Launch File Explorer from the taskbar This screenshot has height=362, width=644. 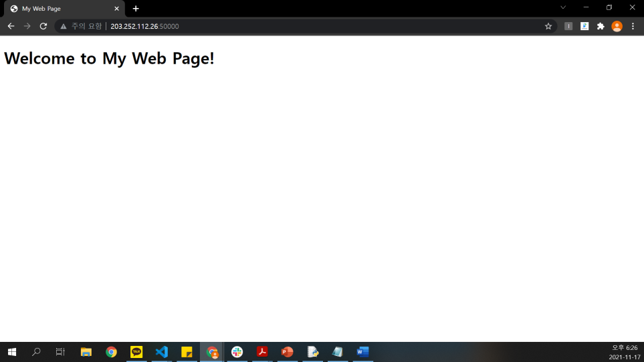pos(86,352)
